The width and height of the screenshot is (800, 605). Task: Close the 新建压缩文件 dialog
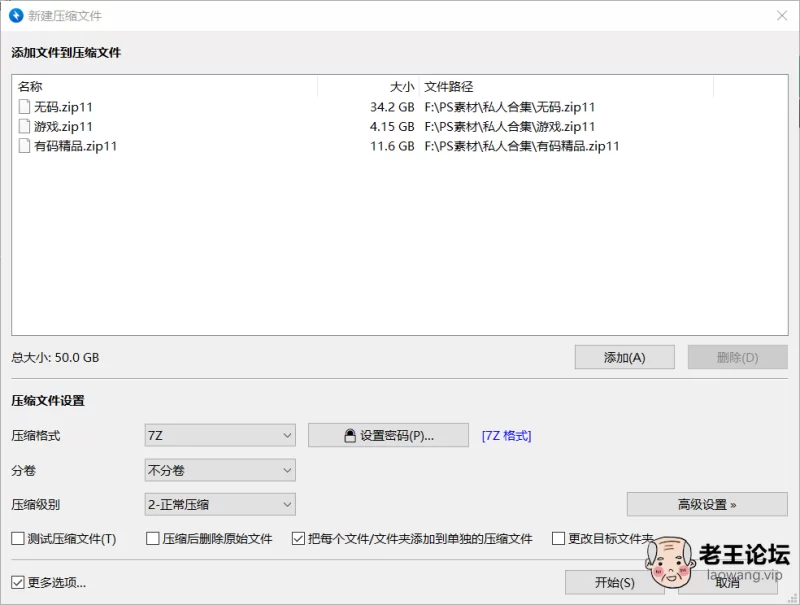782,16
